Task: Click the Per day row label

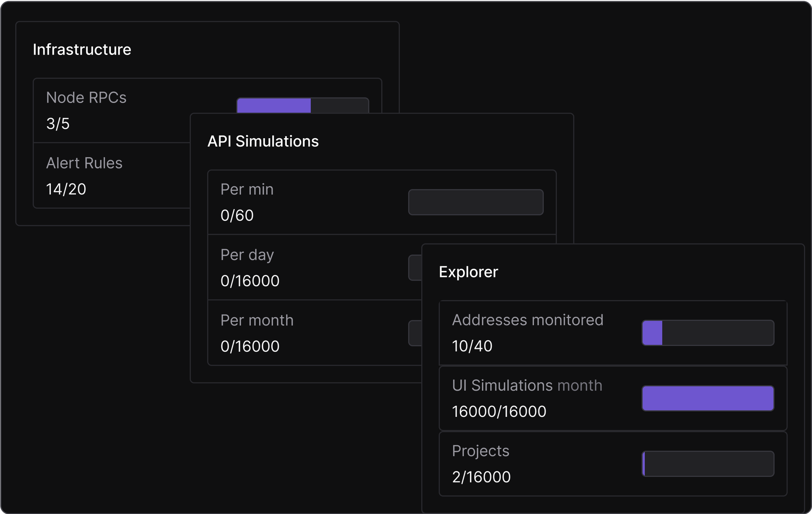Action: (247, 255)
